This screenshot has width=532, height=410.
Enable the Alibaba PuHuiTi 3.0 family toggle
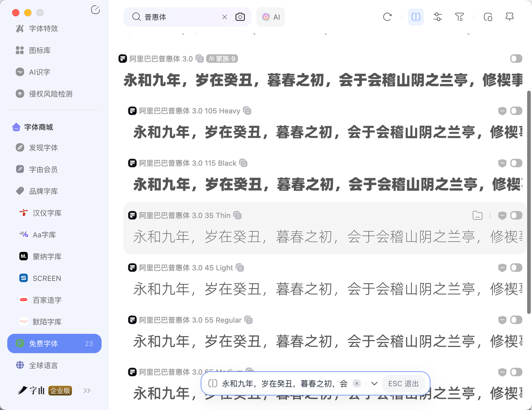516,59
